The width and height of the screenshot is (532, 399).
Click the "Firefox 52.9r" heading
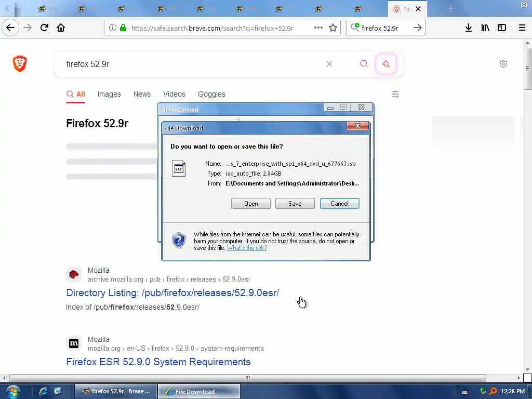coord(97,124)
